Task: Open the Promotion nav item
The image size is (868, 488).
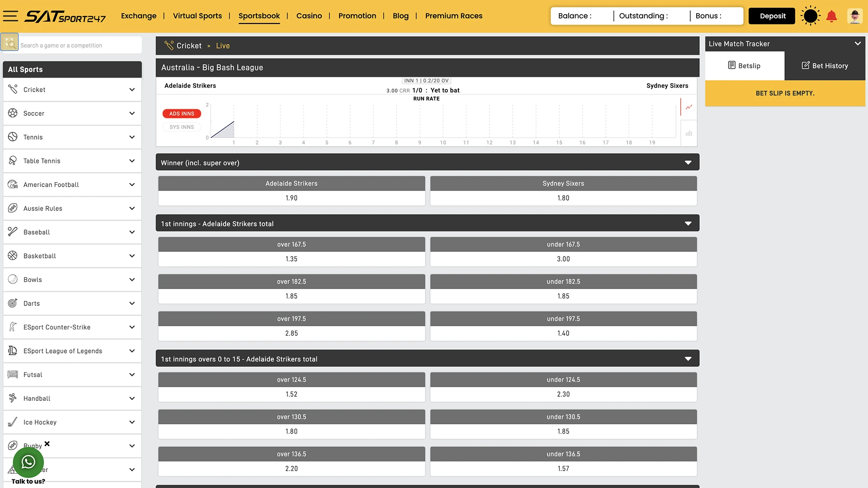Action: 357,16
